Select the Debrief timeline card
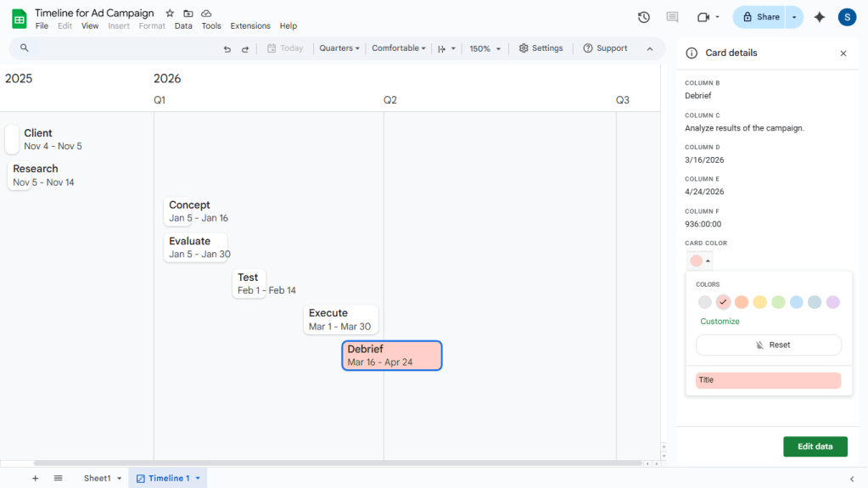Image resolution: width=868 pixels, height=488 pixels. tap(392, 356)
